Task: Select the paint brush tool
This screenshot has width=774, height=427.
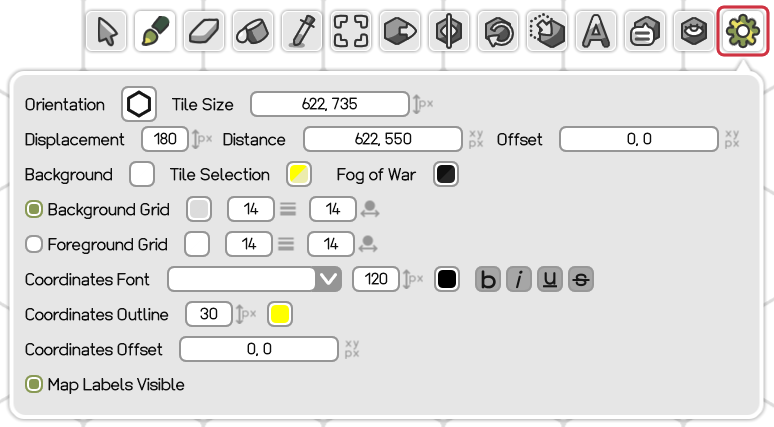Action: pyautogui.click(x=154, y=32)
